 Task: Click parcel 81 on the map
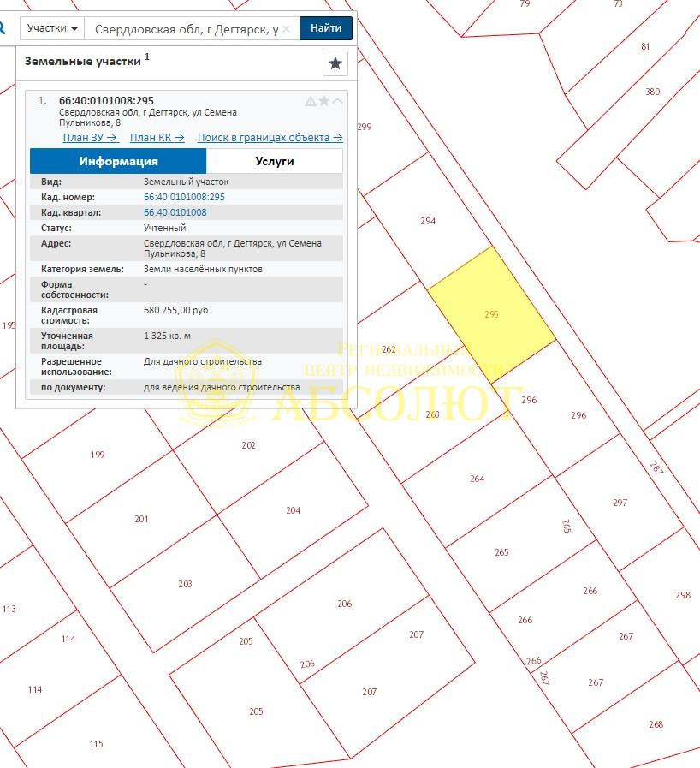[645, 46]
